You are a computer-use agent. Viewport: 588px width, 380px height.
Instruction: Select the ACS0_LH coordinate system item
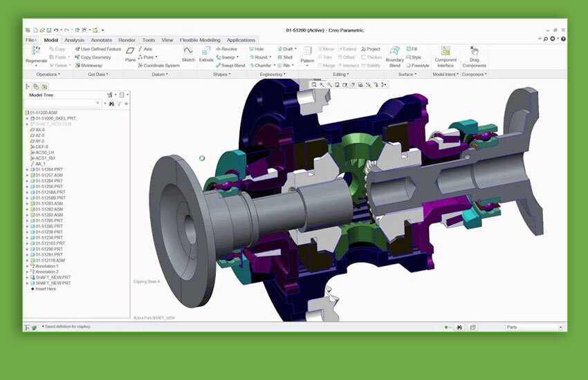[x=42, y=153]
